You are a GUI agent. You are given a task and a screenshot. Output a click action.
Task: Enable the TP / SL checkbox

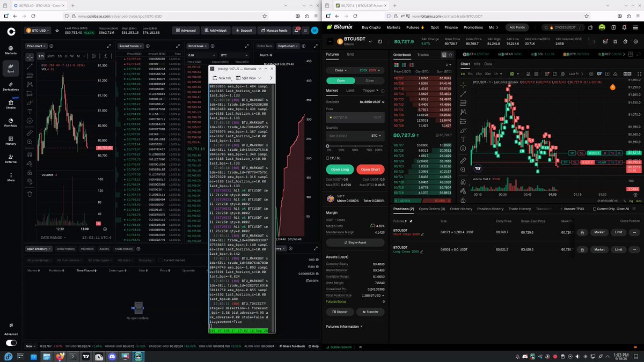click(328, 158)
